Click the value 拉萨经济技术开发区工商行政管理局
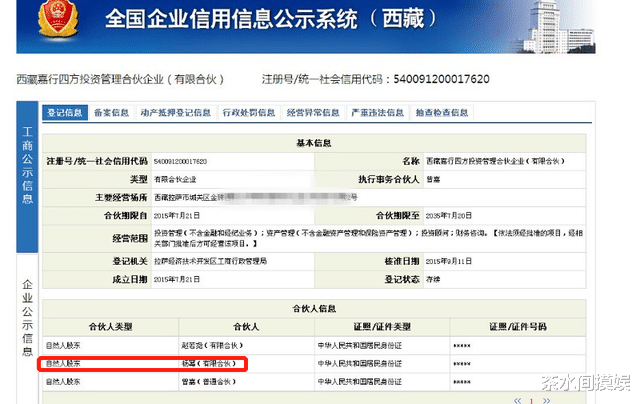640x404 pixels. coord(210,261)
